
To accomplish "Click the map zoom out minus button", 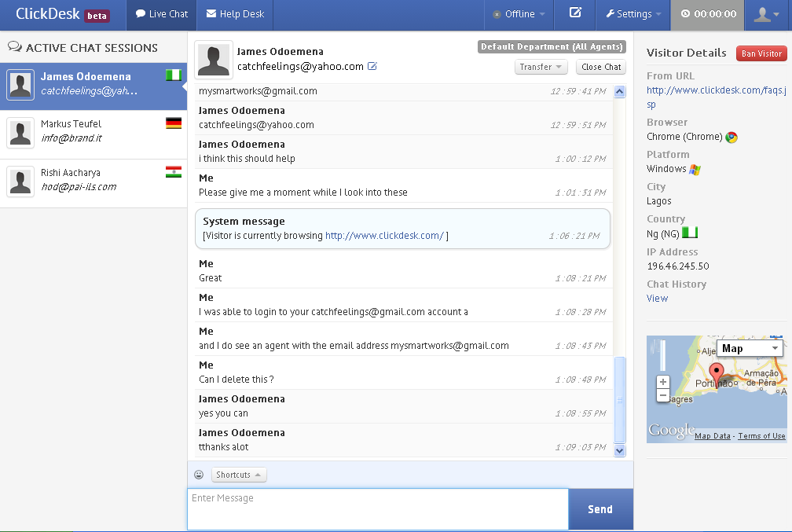I will [663, 396].
